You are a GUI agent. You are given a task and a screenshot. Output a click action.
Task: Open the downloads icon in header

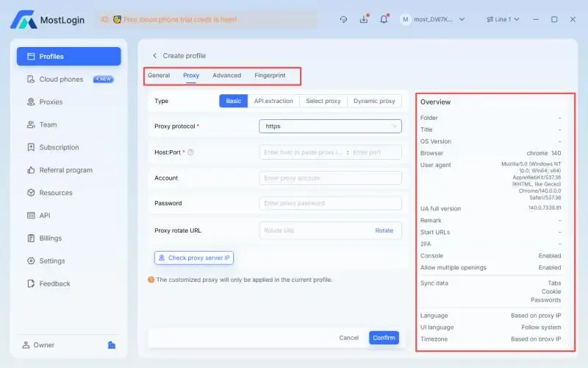coord(364,19)
